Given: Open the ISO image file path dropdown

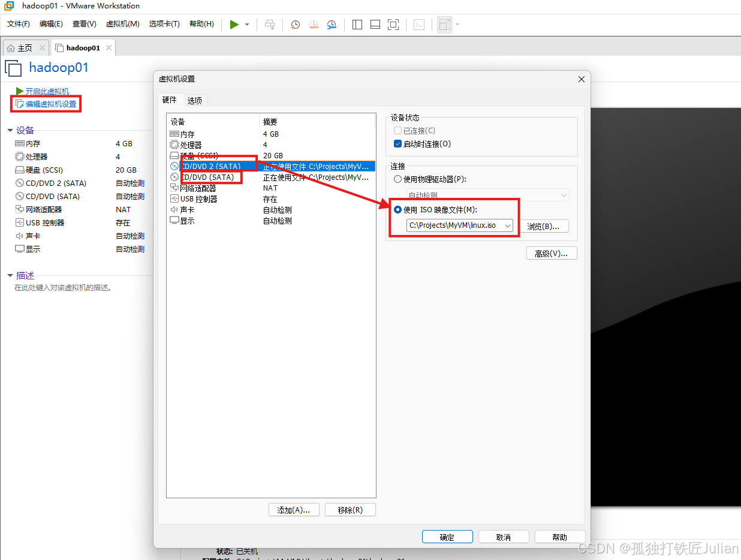Looking at the screenshot, I should click(x=507, y=225).
